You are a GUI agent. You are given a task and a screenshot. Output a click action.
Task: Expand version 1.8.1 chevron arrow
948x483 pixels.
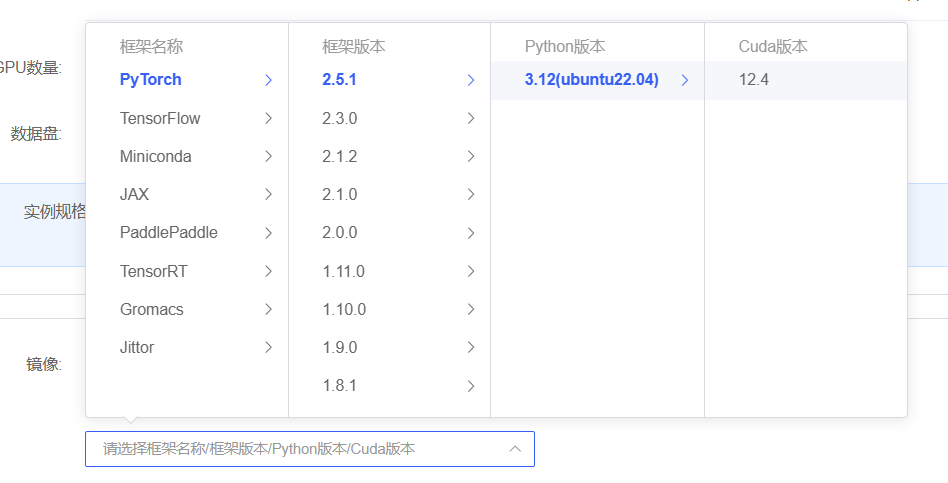[471, 386]
